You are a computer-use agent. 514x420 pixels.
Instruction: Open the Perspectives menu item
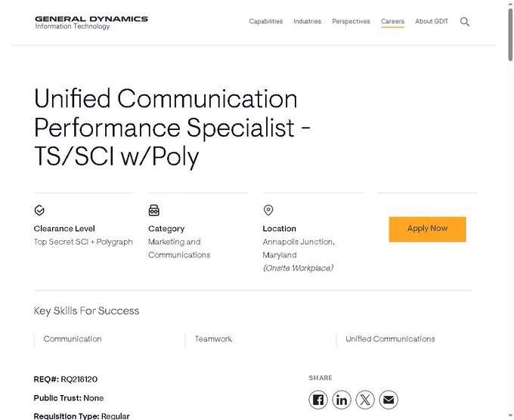point(351,21)
